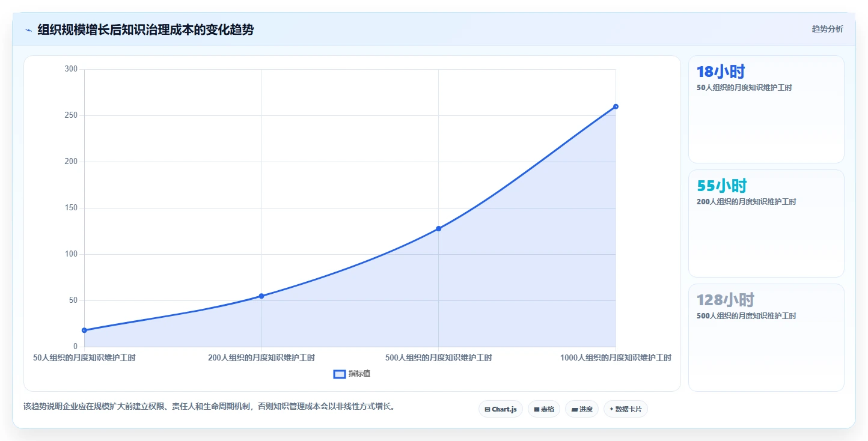Click the 128小时 card value
This screenshot has height=441, width=868.
(726, 300)
